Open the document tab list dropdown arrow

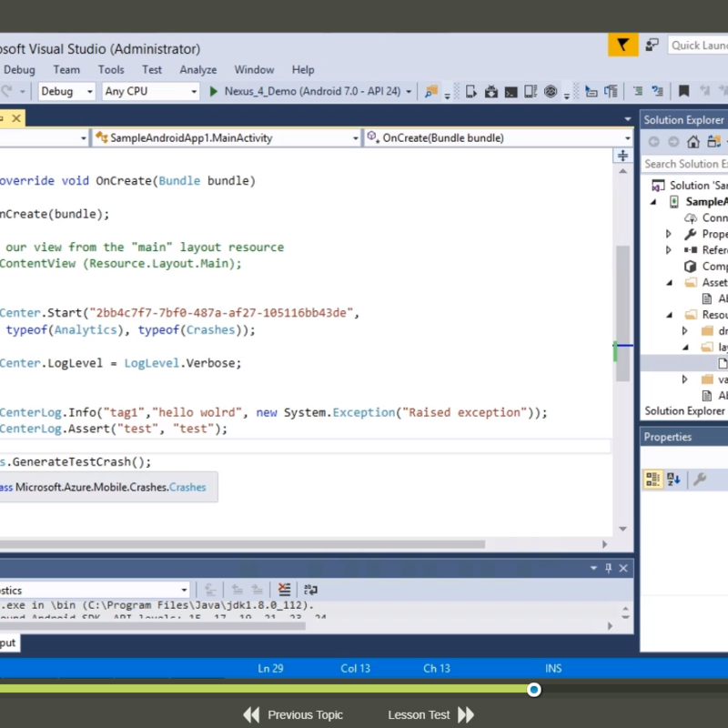pos(628,119)
